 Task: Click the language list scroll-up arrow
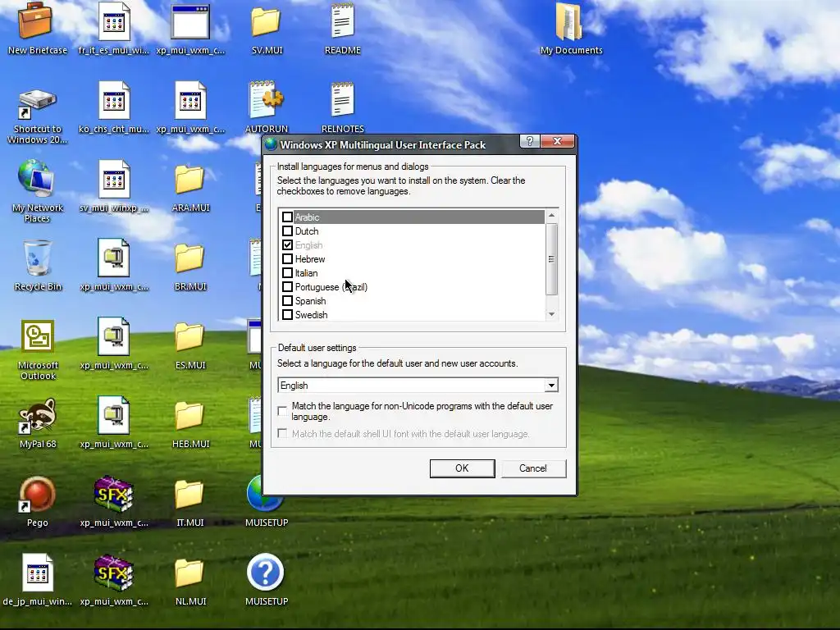click(551, 216)
